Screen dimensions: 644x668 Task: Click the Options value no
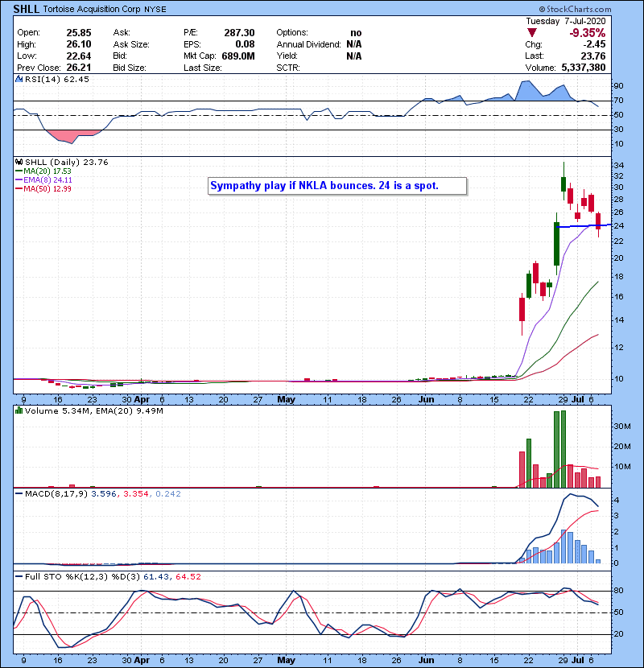[356, 33]
